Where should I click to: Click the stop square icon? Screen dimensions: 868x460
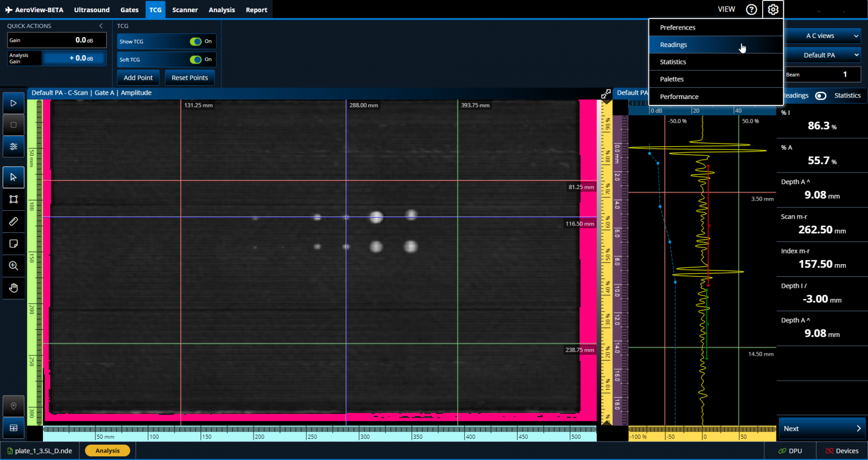pyautogui.click(x=14, y=125)
